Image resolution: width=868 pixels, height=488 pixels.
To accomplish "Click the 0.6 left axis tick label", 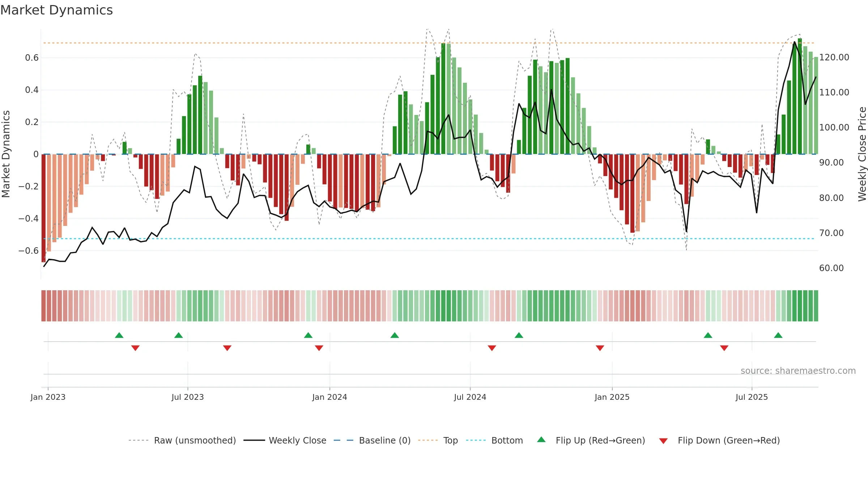I will click(32, 58).
